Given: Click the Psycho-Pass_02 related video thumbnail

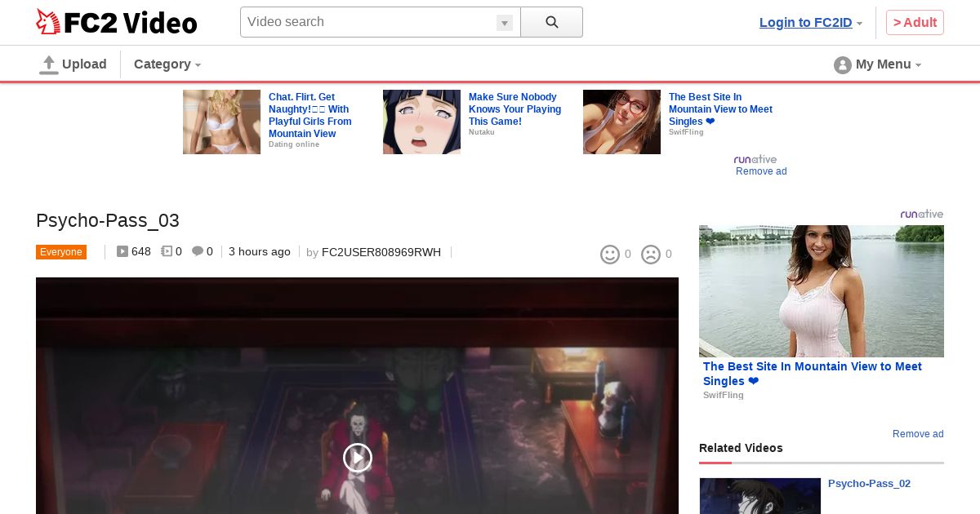Looking at the screenshot, I should (760, 496).
